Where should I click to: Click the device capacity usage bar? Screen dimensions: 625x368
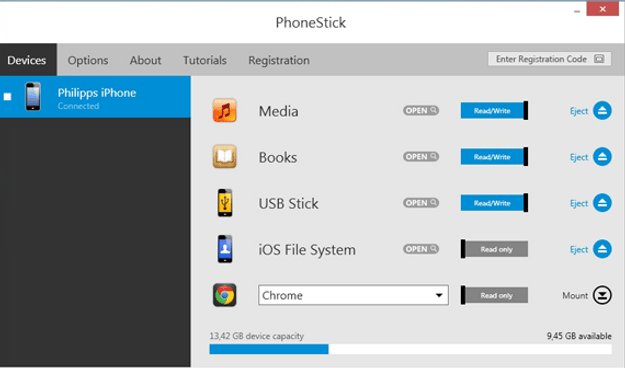coord(411,349)
